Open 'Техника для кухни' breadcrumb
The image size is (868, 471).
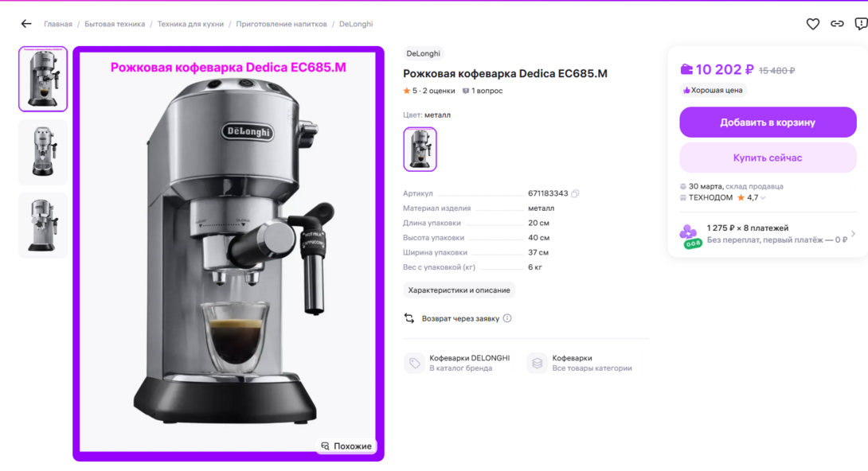point(190,25)
